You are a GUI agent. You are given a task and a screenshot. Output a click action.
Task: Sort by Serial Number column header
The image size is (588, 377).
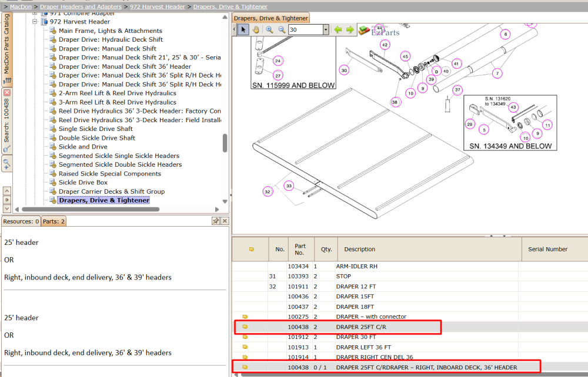click(555, 250)
